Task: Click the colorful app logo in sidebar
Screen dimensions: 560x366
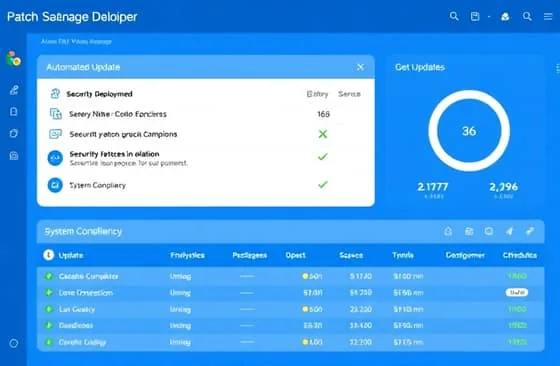Action: click(13, 59)
